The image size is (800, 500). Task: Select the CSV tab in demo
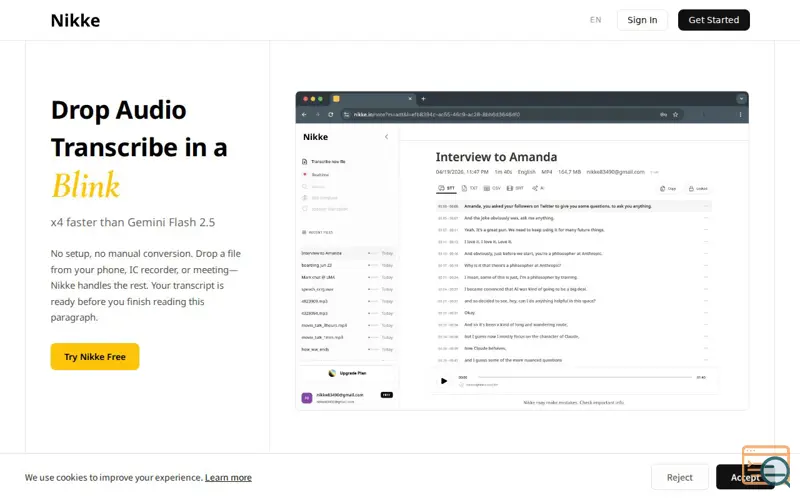492,188
